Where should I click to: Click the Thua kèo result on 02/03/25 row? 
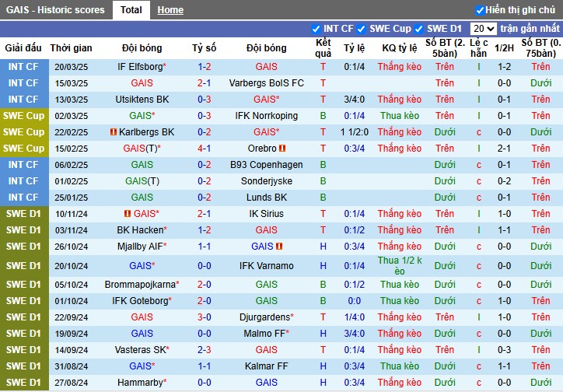pyautogui.click(x=400, y=116)
